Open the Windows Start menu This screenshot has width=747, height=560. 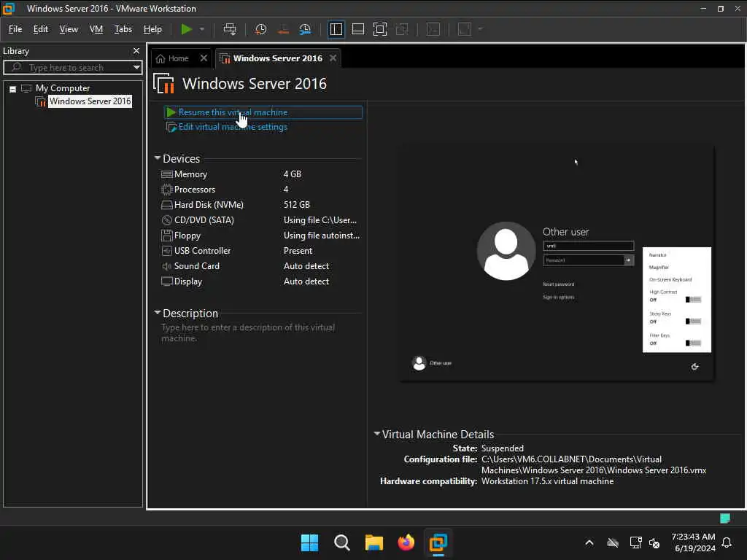coord(309,542)
